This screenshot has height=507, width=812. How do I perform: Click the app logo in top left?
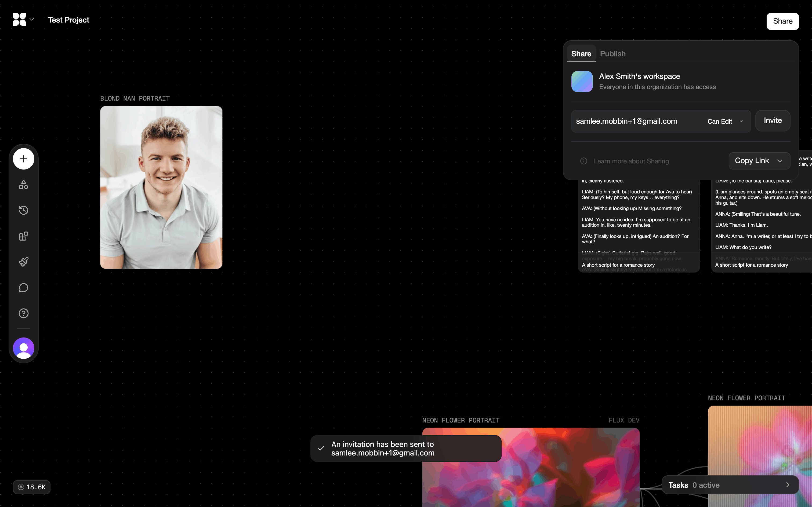(19, 19)
